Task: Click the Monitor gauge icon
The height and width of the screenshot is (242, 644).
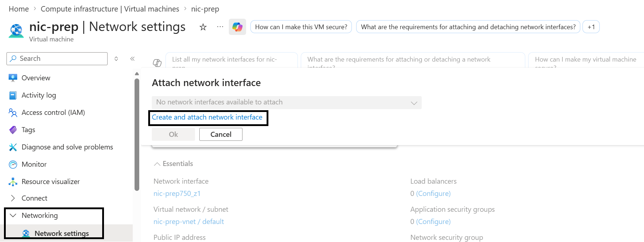Action: coord(13,164)
